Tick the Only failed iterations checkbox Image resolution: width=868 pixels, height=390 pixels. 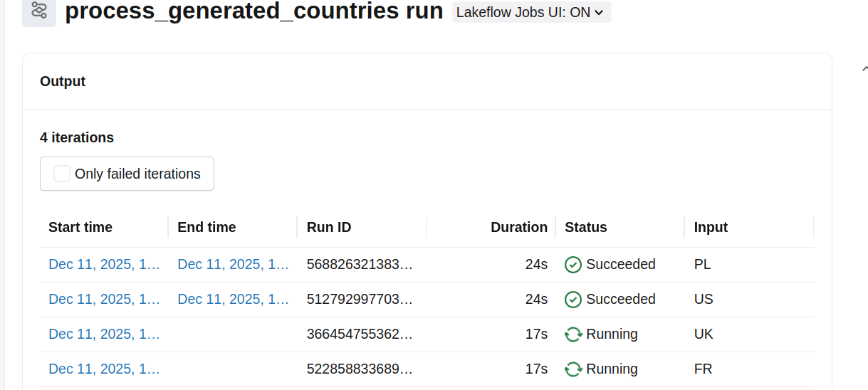pyautogui.click(x=62, y=174)
